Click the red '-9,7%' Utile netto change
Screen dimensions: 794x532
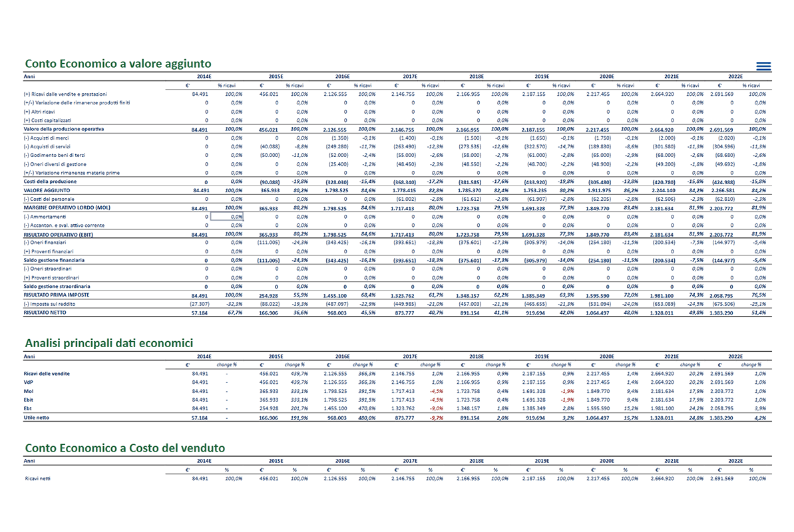pos(436,418)
